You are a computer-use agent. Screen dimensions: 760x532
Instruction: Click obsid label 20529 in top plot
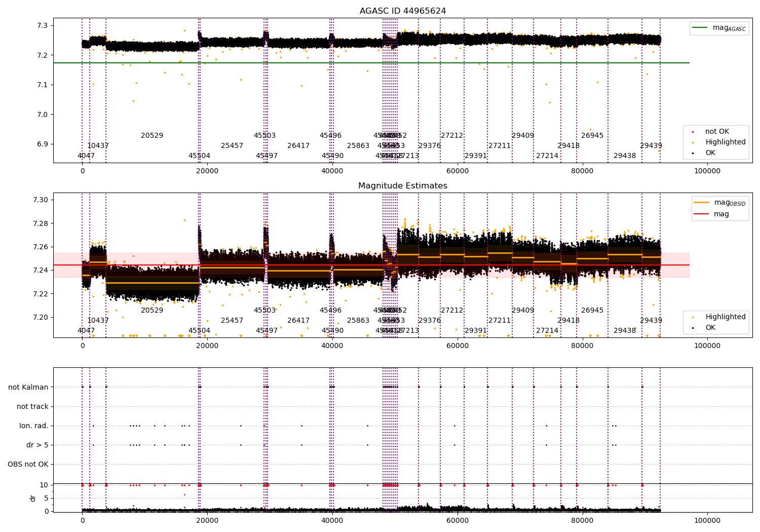point(152,136)
